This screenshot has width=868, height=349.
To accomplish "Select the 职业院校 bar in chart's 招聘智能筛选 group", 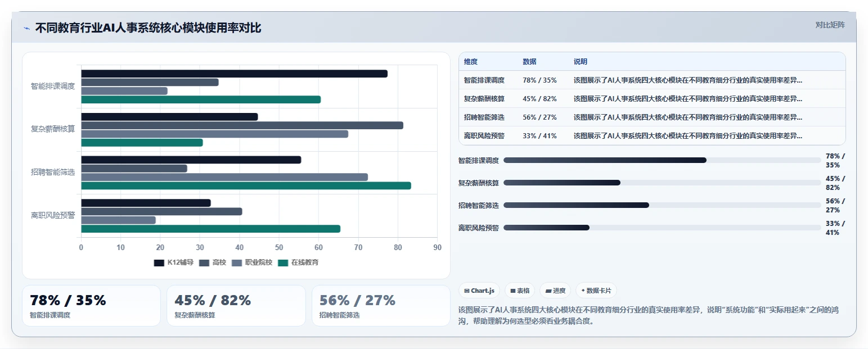I will click(x=224, y=177).
